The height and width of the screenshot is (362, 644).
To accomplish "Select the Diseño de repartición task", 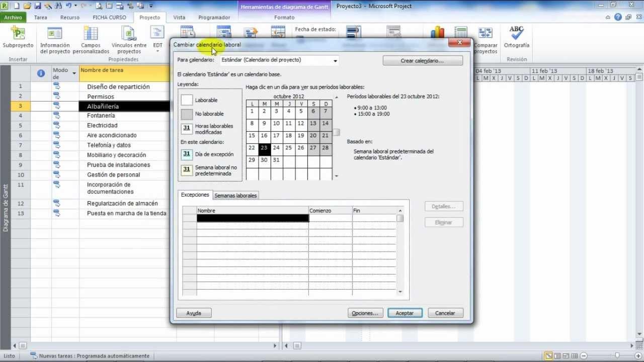I will pos(118,86).
